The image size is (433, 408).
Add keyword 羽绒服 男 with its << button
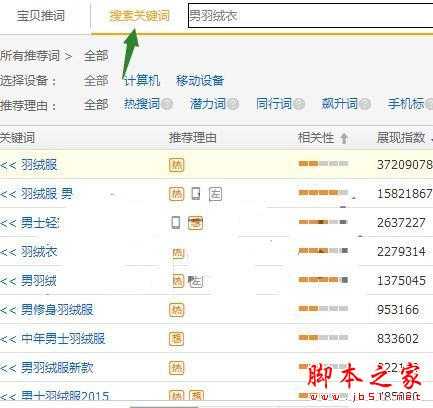click(x=8, y=194)
